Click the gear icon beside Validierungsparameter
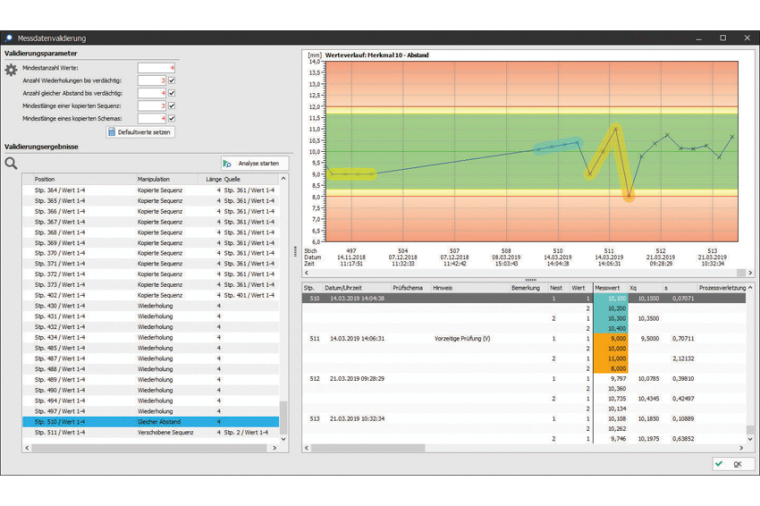760x506 pixels. coord(11,70)
